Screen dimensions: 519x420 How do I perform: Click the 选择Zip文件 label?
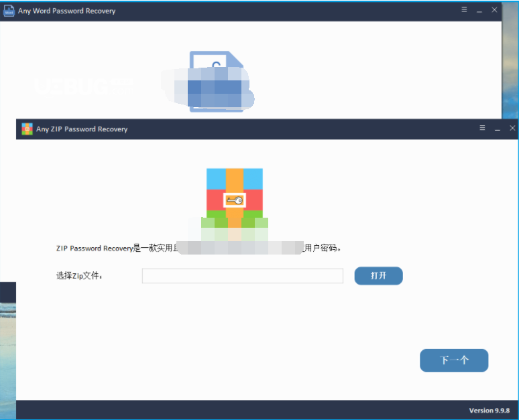point(79,275)
